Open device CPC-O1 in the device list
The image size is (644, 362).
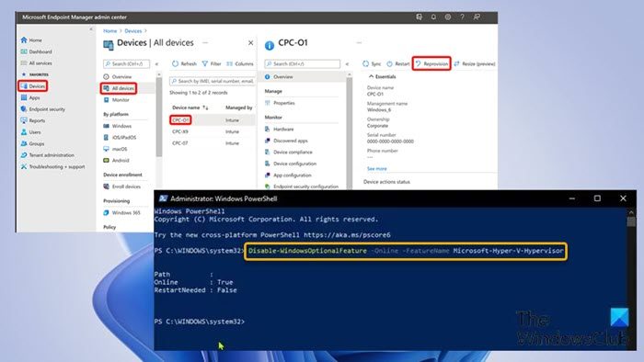tap(180, 120)
